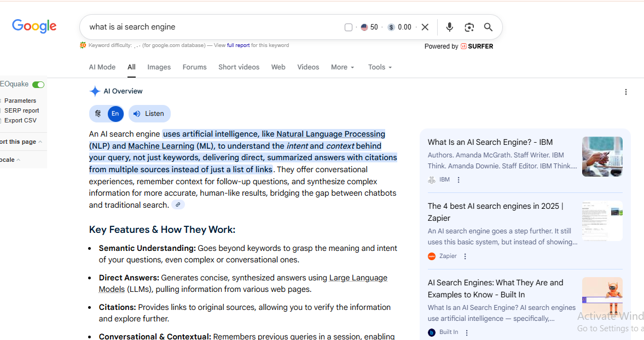Image resolution: width=644 pixels, height=340 pixels.
Task: Click the Keyword difficulty icon
Action: tap(83, 45)
